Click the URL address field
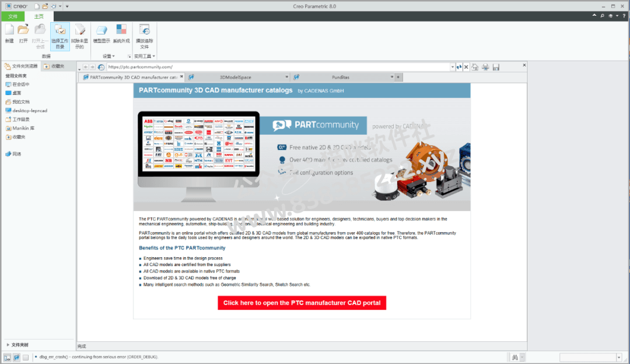 278,67
